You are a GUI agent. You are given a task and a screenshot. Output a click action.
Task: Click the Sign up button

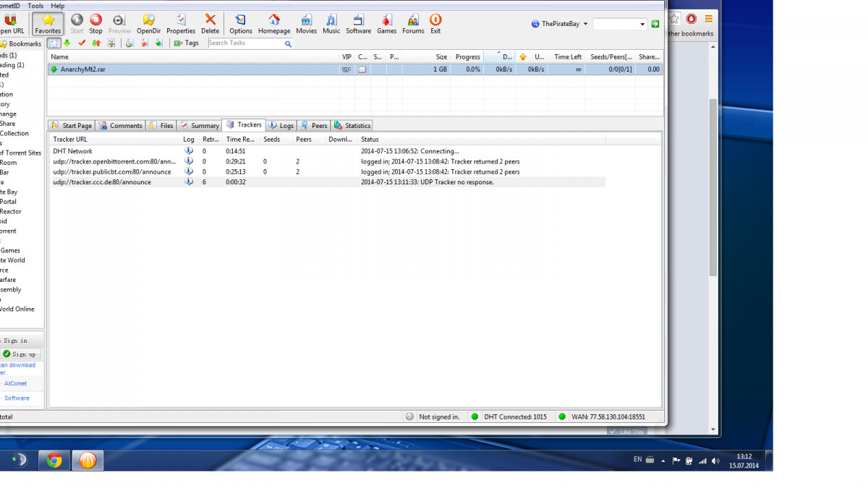pos(20,354)
